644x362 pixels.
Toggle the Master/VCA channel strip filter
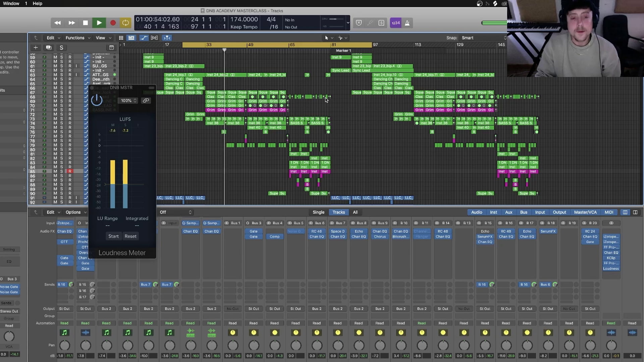pos(585,212)
